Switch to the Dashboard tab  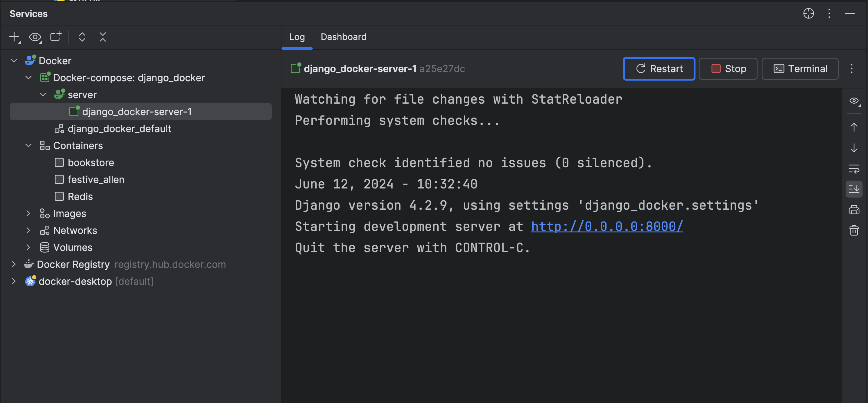343,37
